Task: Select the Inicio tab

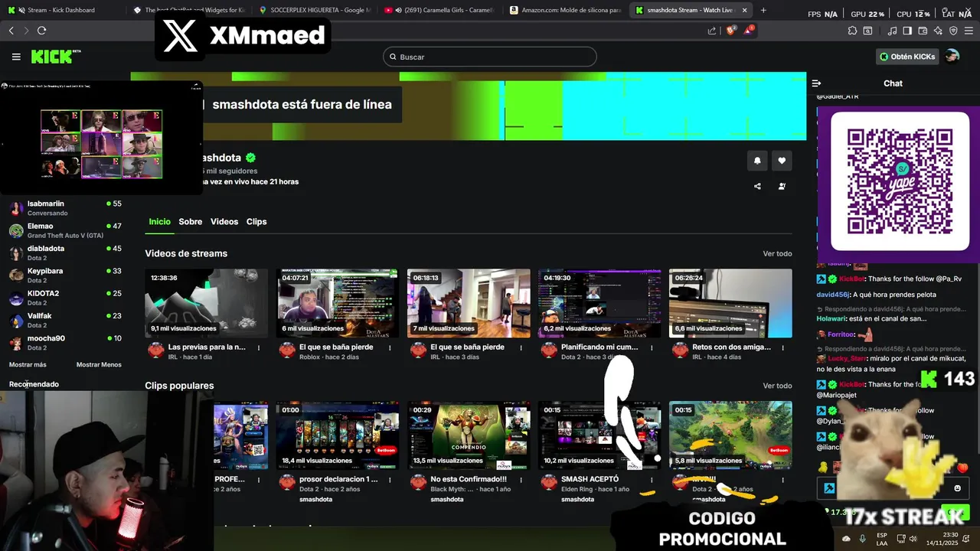Action: [159, 222]
